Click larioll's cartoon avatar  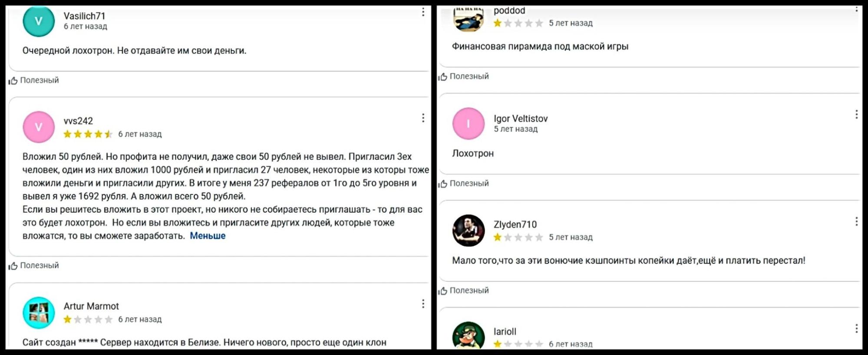[469, 335]
